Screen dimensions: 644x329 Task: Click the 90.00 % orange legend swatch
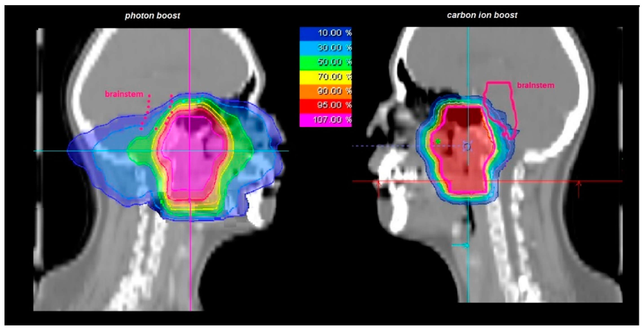point(325,91)
